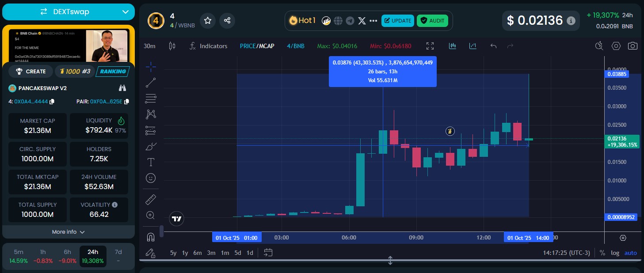Select the text annotation tool

(151, 162)
